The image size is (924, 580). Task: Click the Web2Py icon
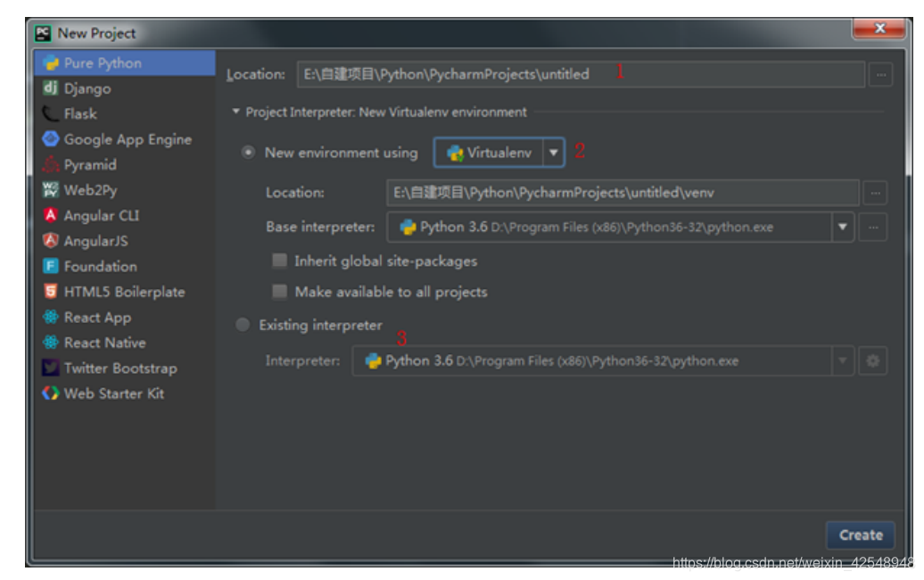(51, 190)
